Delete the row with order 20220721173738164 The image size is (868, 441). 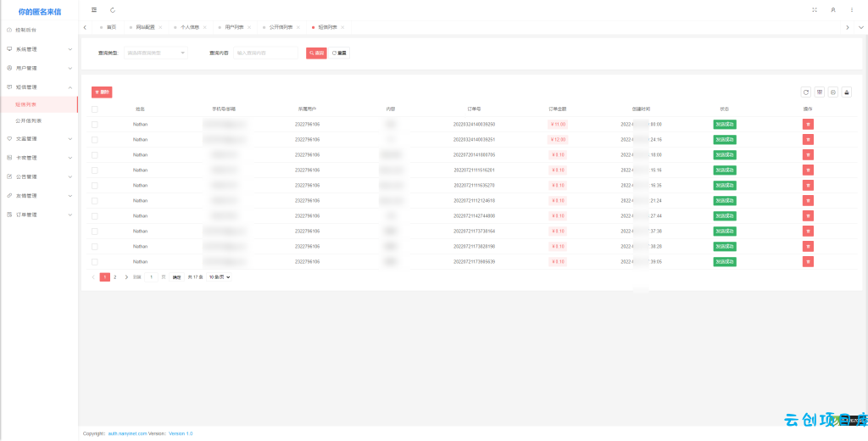(808, 231)
